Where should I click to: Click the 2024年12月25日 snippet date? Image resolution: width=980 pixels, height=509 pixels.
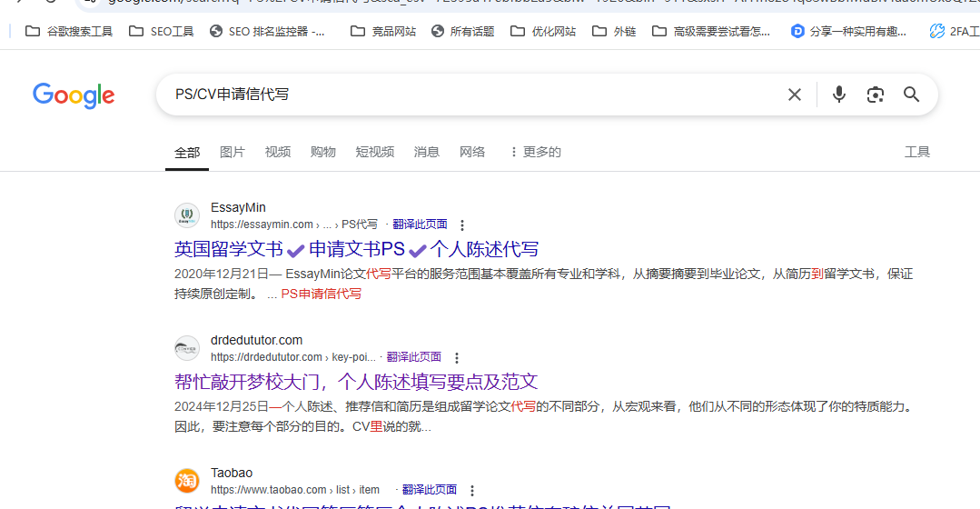[x=222, y=406]
